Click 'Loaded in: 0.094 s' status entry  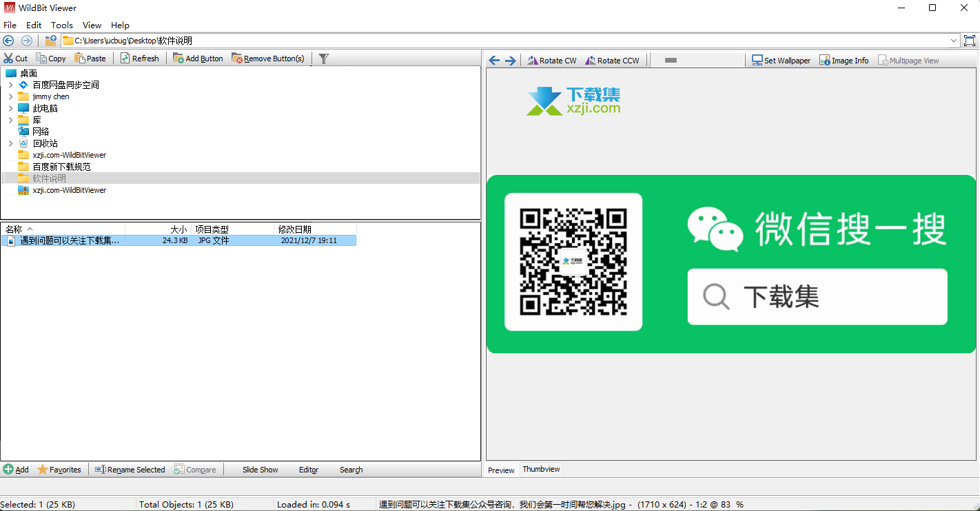coord(314,505)
